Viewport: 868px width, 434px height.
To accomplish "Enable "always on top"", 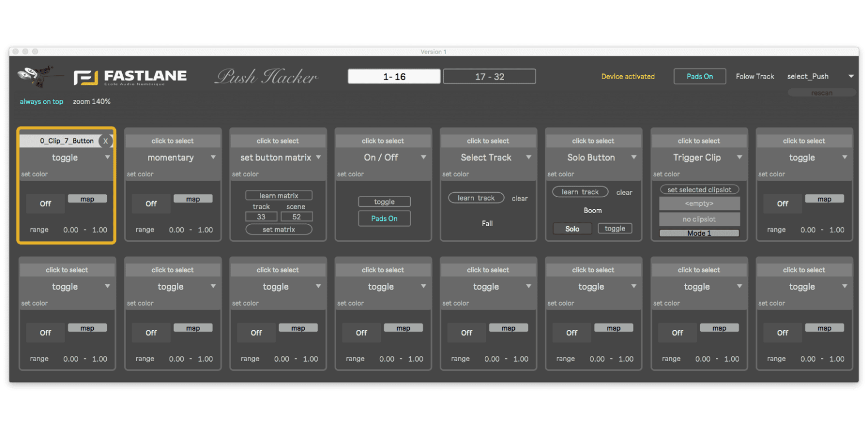I will tap(41, 101).
